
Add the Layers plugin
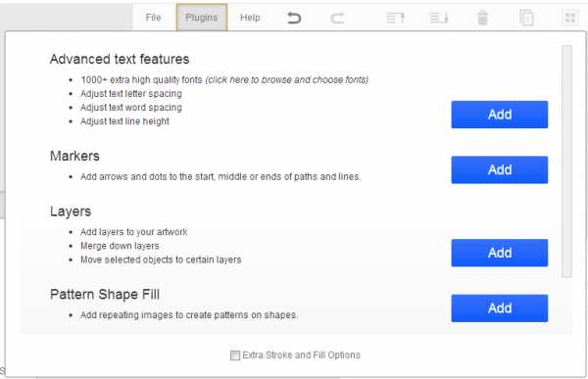click(x=500, y=253)
